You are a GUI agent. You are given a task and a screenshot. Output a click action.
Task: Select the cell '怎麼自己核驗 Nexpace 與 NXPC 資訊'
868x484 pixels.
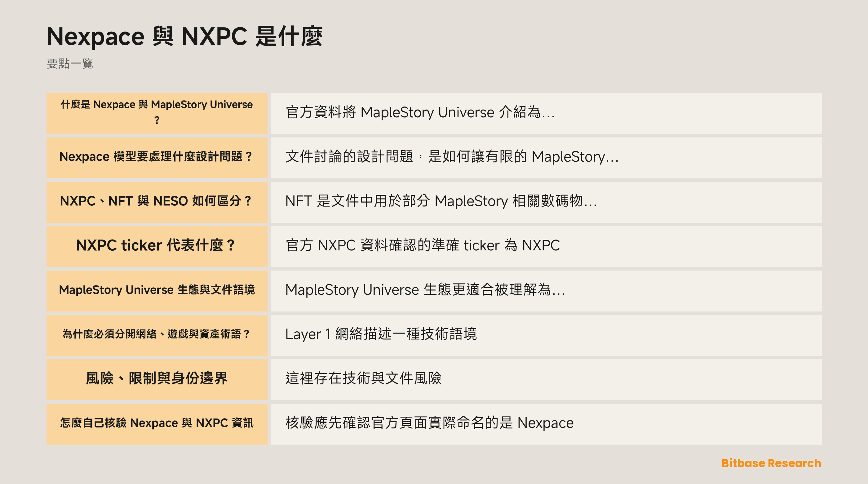point(157,424)
